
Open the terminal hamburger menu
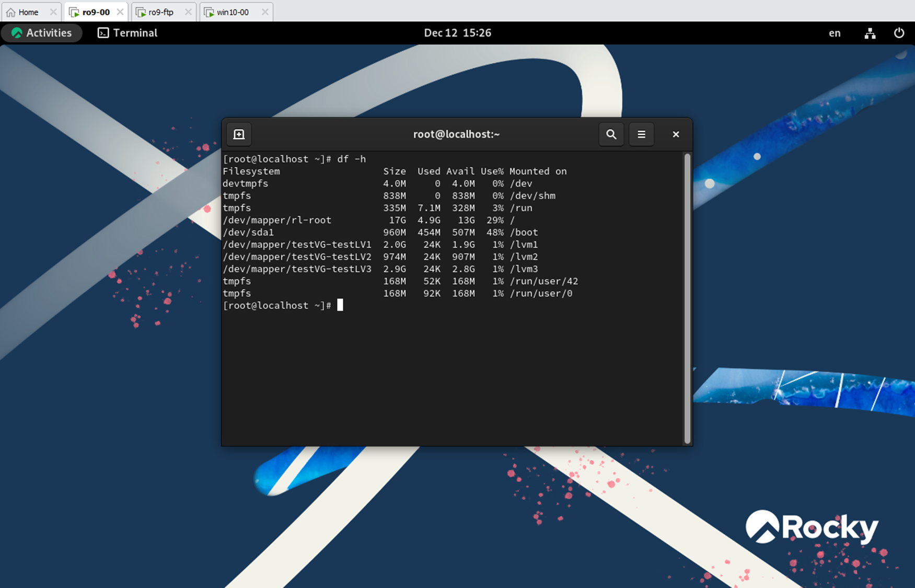[x=641, y=134]
